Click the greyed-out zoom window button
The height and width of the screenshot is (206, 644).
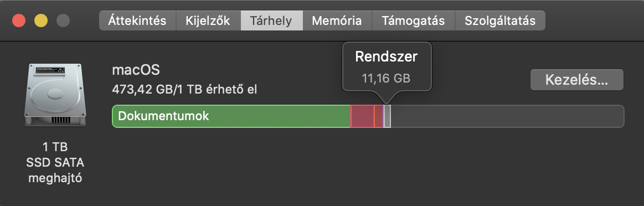point(63,20)
